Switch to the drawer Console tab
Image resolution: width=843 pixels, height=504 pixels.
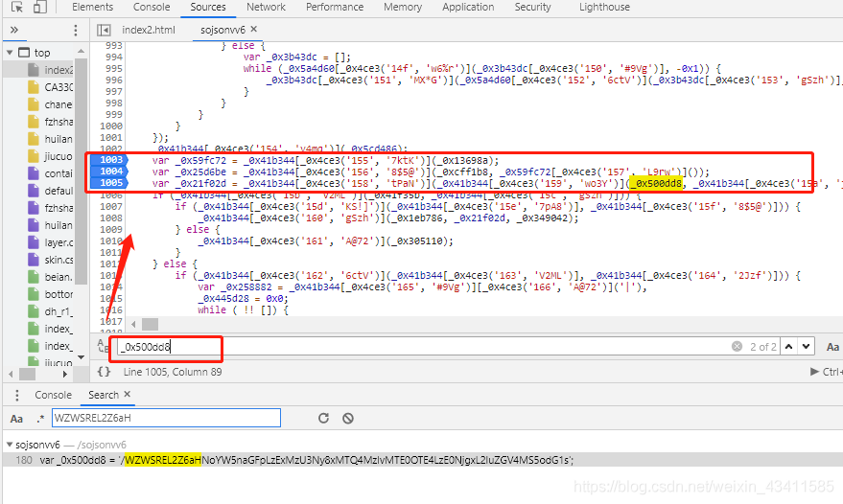click(53, 395)
